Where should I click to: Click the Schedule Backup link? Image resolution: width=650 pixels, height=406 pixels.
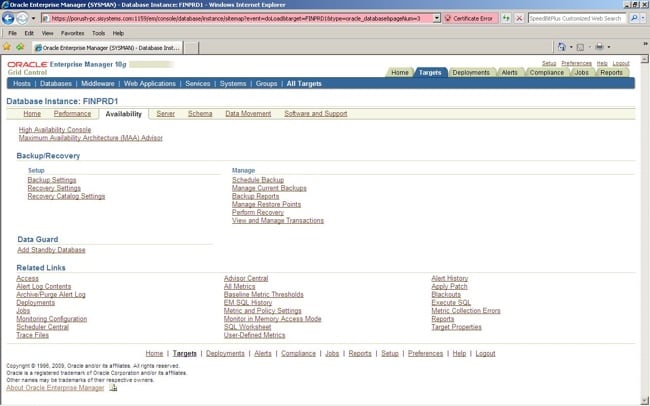(258, 180)
